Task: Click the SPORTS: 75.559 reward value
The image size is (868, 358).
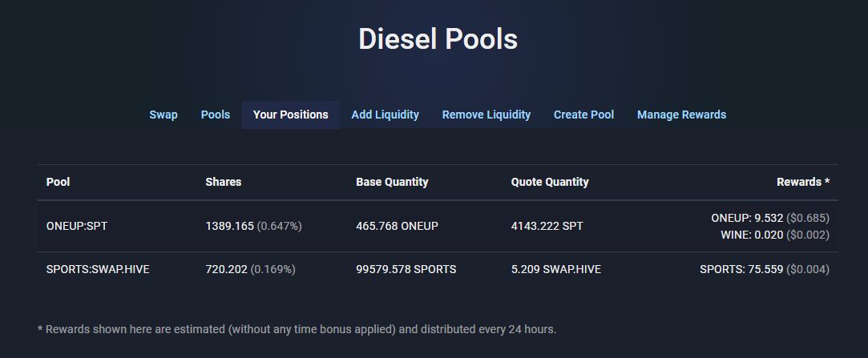Action: pyautogui.click(x=741, y=269)
